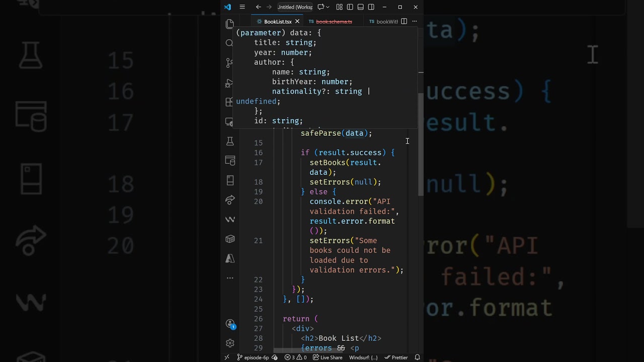Click the Untitled (Workspace) command center box
The height and width of the screenshot is (362, 644).
coord(295,7)
